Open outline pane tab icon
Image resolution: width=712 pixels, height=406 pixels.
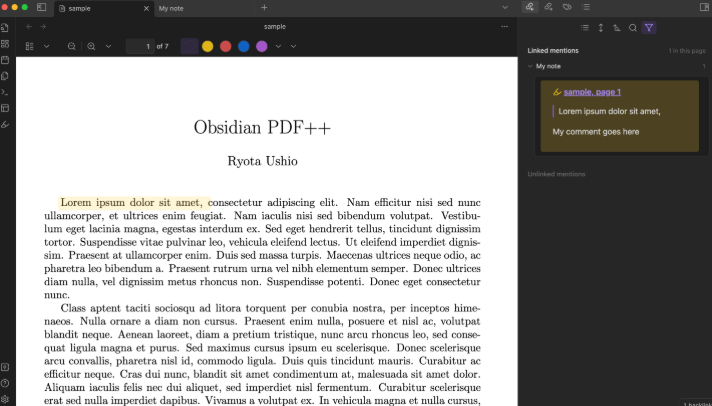point(586,7)
